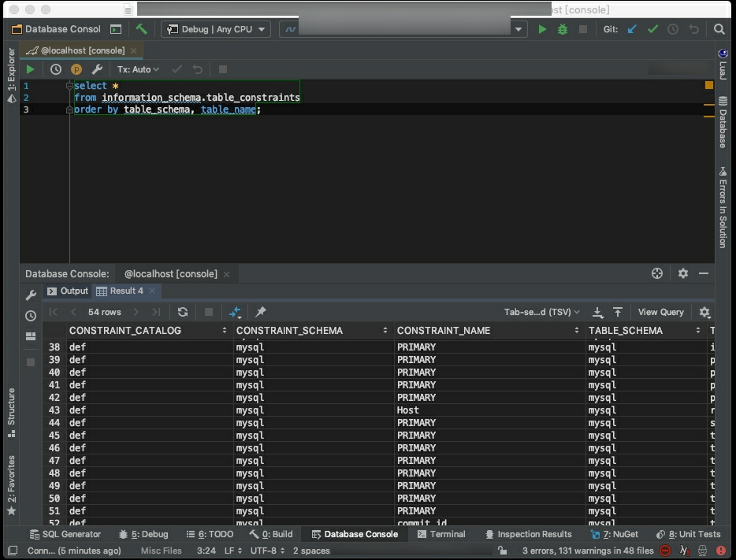The image size is (736, 560).
Task: Click the terminal icon beside Database Consol
Action: click(116, 29)
